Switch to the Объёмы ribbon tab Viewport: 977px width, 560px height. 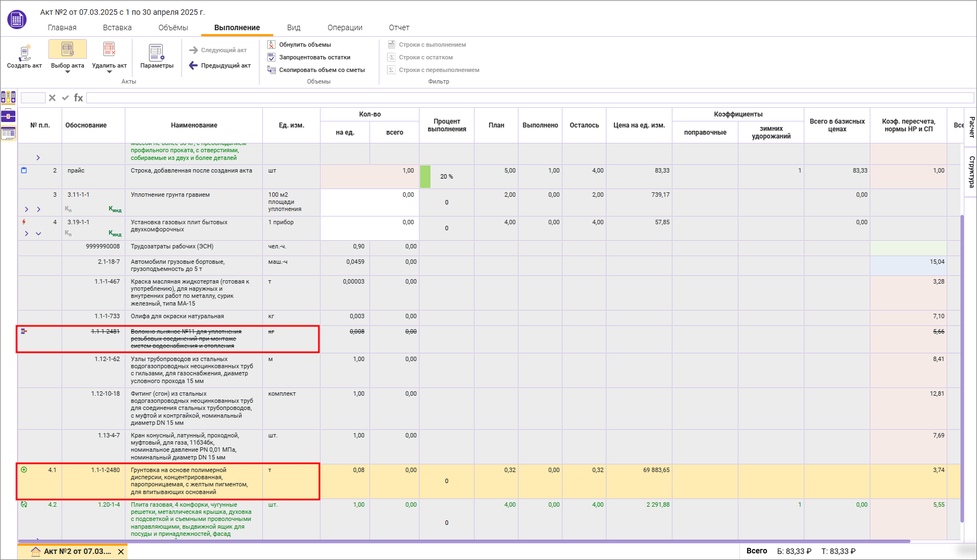pos(173,27)
